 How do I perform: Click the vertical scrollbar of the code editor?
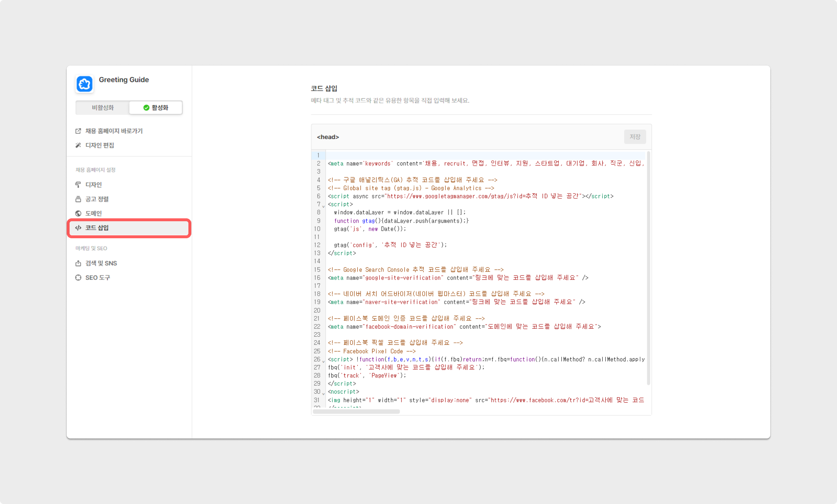pyautogui.click(x=648, y=268)
